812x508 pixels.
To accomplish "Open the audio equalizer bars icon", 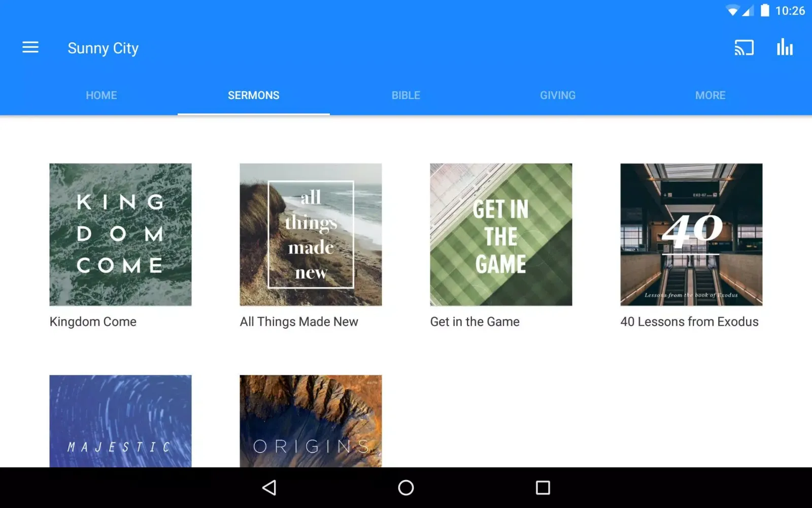I will coord(785,48).
